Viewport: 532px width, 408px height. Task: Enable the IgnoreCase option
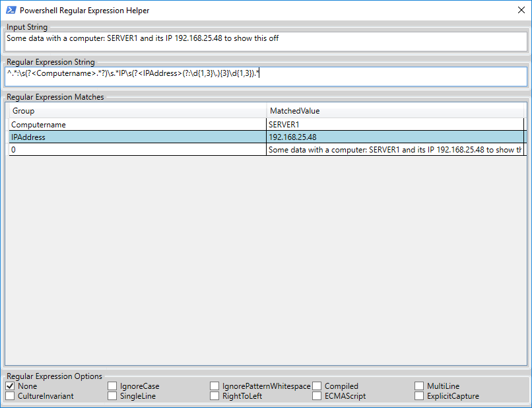click(113, 386)
